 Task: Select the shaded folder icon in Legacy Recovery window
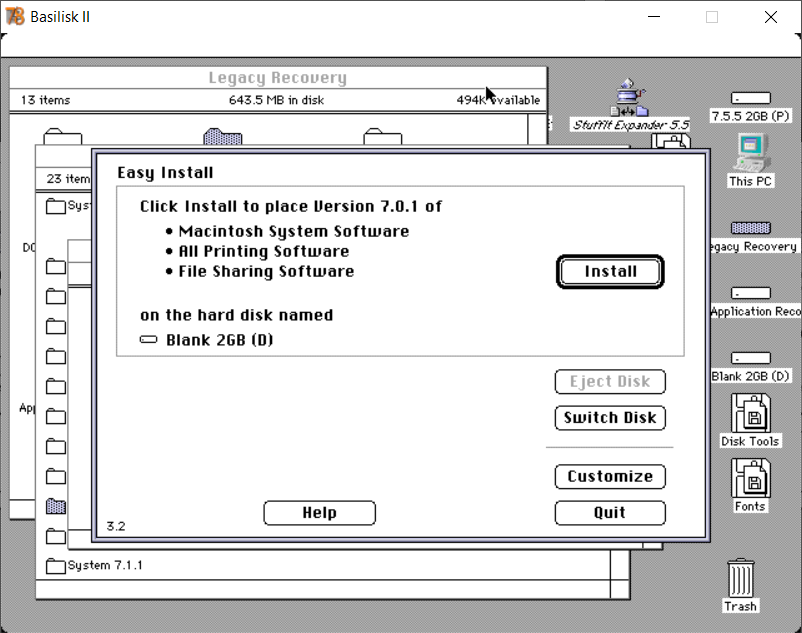[223, 137]
